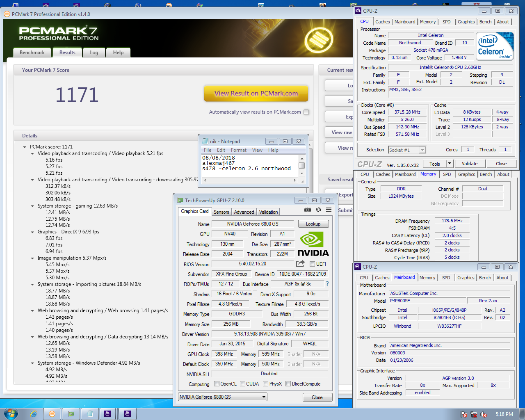Screen dimensions: 525x420
Task: Collapse the Video transcoding downscaling node
Action: point(32,180)
